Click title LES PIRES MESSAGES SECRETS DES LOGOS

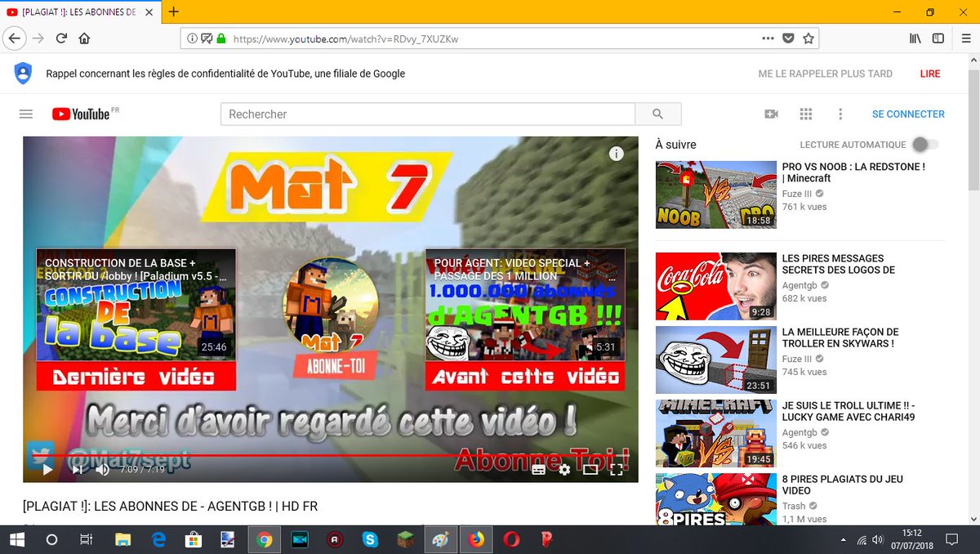pyautogui.click(x=839, y=264)
